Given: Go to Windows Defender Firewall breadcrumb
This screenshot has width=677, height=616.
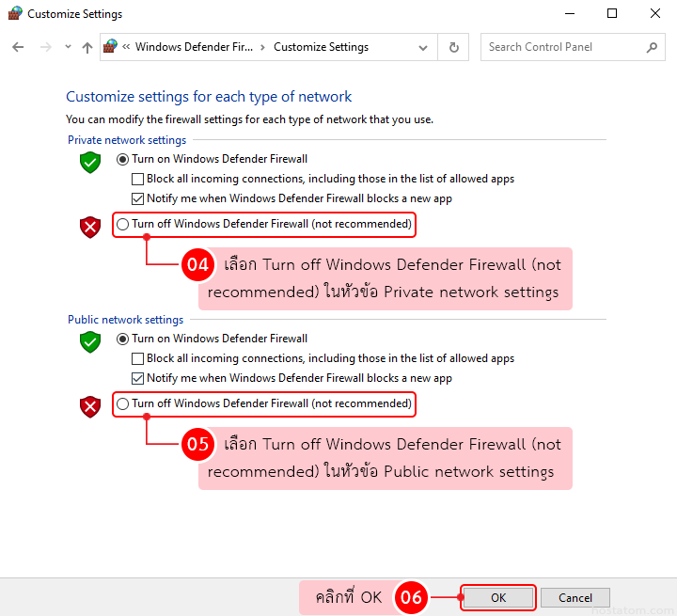Looking at the screenshot, I should pyautogui.click(x=194, y=47).
